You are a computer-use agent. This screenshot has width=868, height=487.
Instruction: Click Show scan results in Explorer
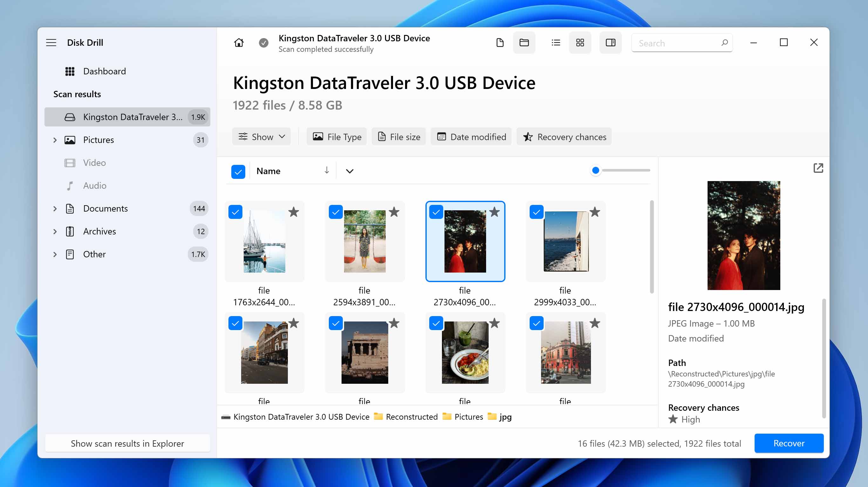127,443
